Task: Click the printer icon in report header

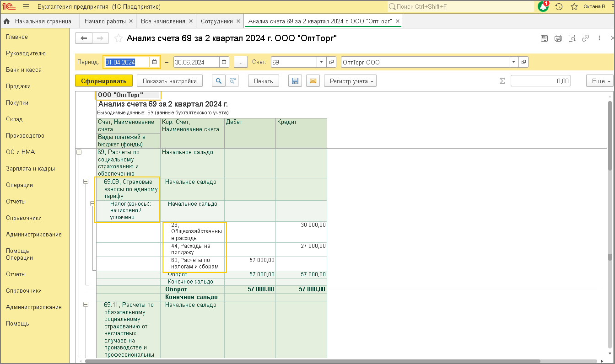Action: [x=558, y=38]
